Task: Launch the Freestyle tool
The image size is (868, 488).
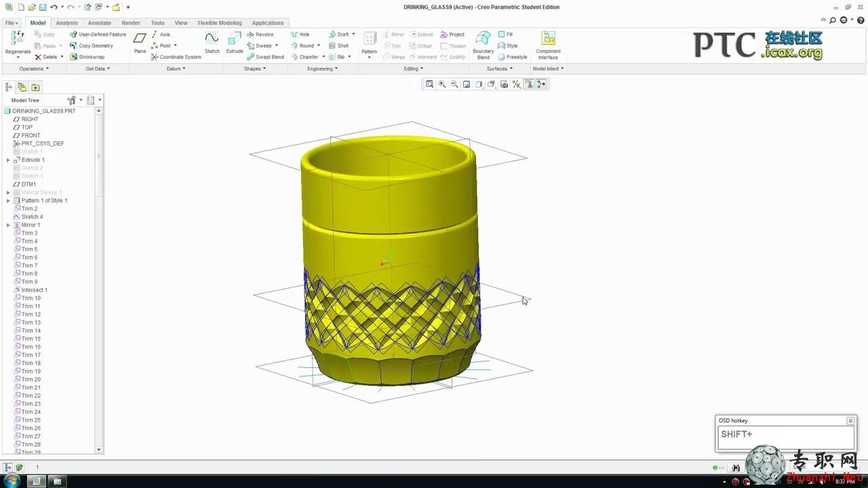Action: point(513,57)
